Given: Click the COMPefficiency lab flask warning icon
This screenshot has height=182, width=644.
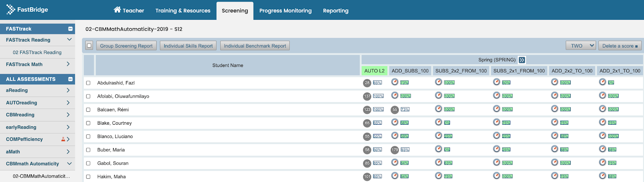Looking at the screenshot, I should point(63,139).
